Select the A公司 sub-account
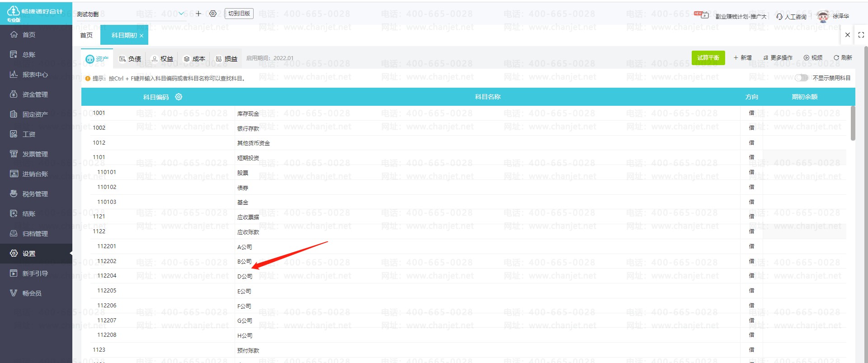868x363 pixels. [x=245, y=247]
